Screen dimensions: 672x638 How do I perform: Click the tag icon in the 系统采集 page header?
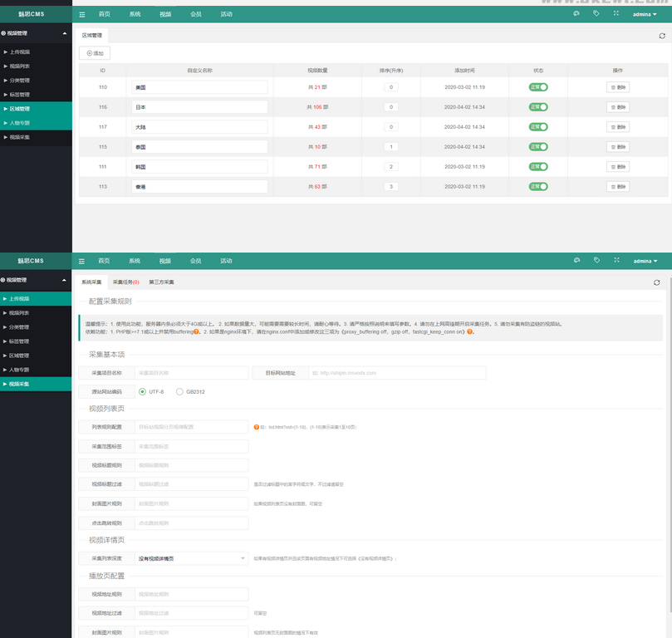596,260
